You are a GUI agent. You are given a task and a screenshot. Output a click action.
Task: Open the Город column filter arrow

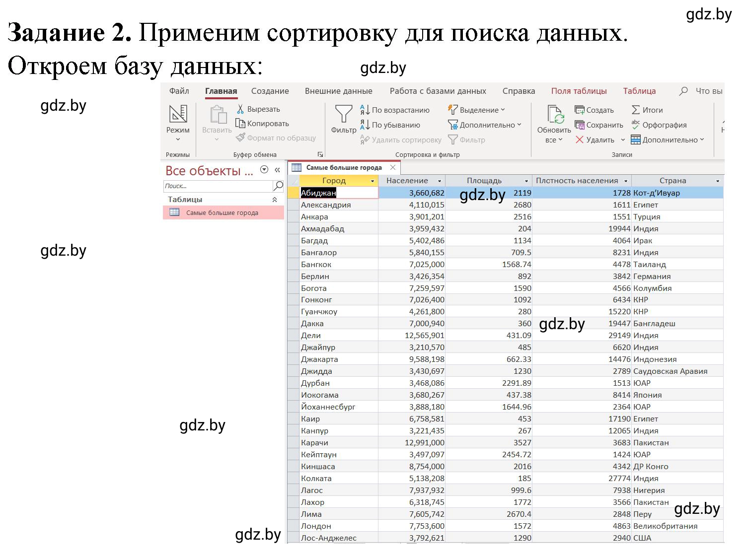pyautogui.click(x=372, y=181)
